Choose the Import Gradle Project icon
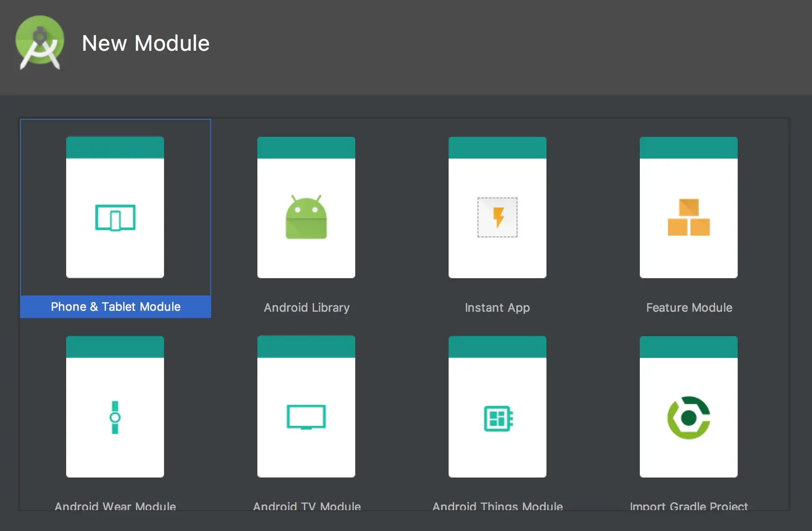812x531 pixels. [689, 418]
